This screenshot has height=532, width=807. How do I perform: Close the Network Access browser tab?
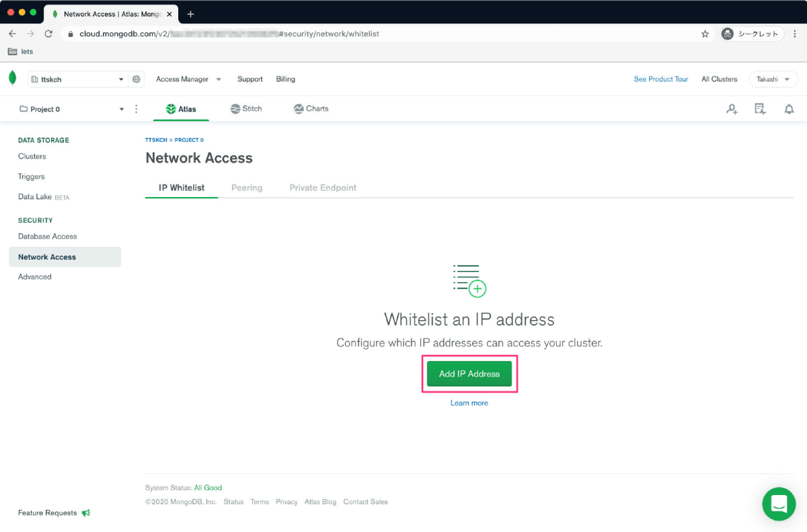click(x=169, y=14)
